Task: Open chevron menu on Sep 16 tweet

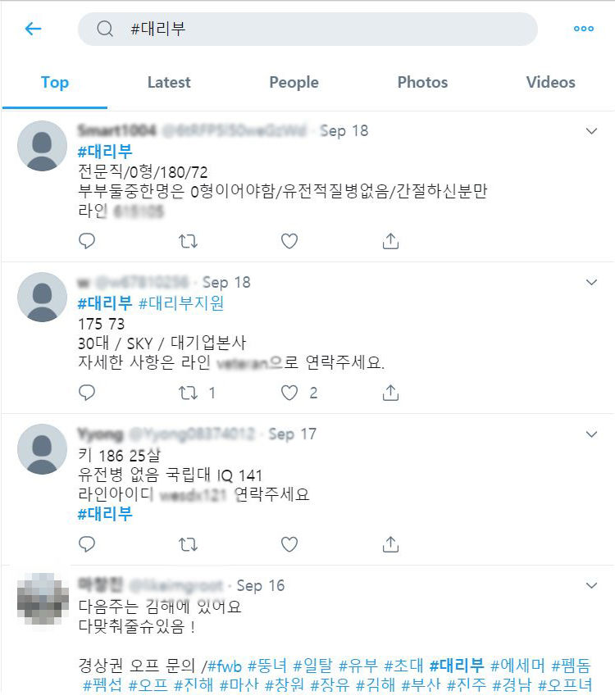Action: pos(591,586)
